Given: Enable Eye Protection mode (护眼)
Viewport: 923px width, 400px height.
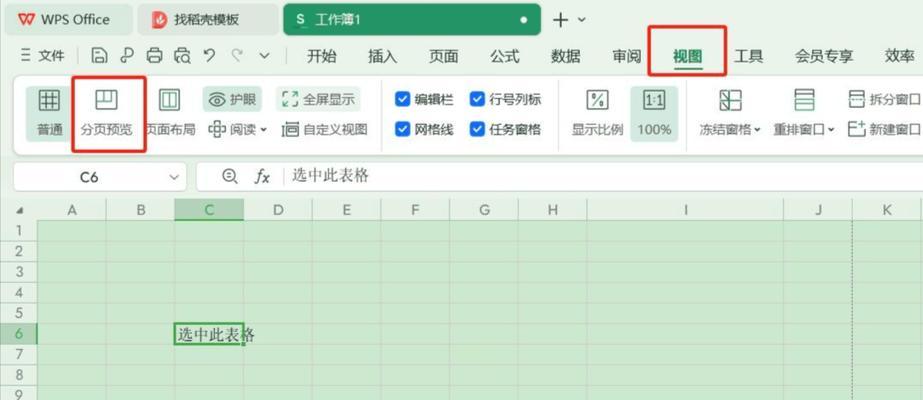Looking at the screenshot, I should tap(233, 99).
